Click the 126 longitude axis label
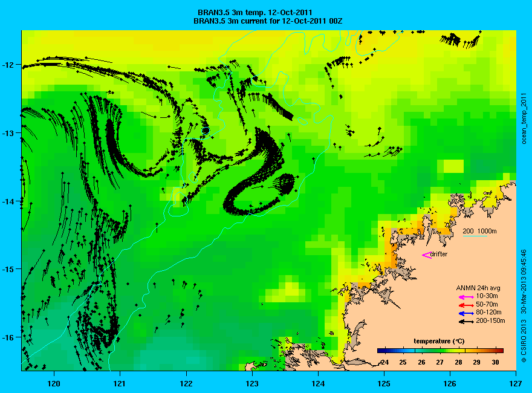The height and width of the screenshot is (393, 532). coord(450,384)
